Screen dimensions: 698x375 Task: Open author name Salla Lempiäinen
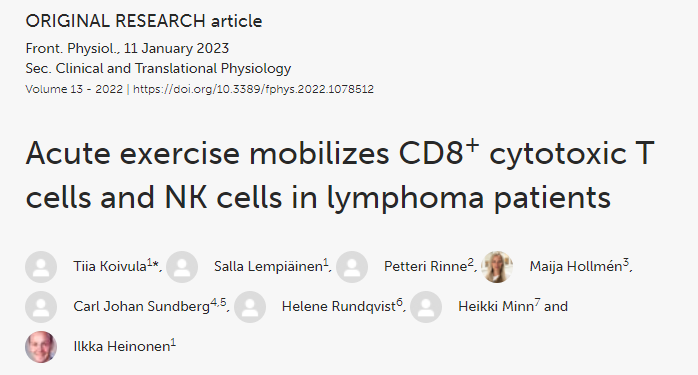268,266
